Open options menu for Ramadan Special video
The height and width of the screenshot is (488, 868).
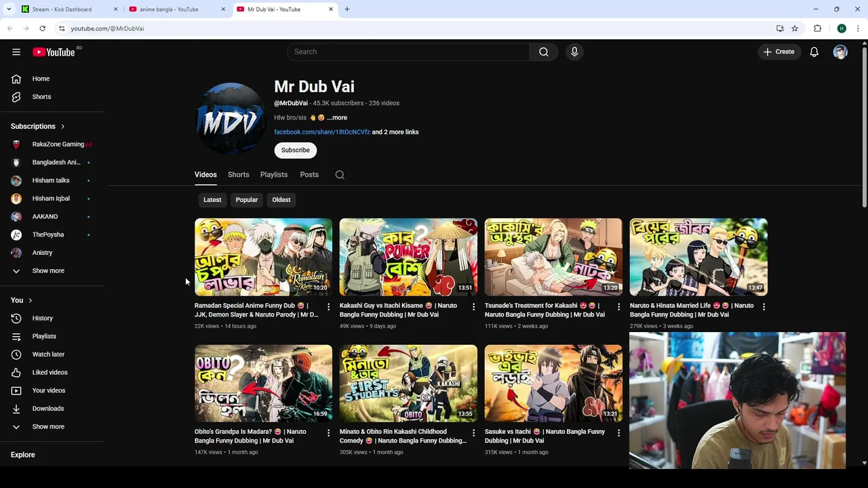click(328, 307)
